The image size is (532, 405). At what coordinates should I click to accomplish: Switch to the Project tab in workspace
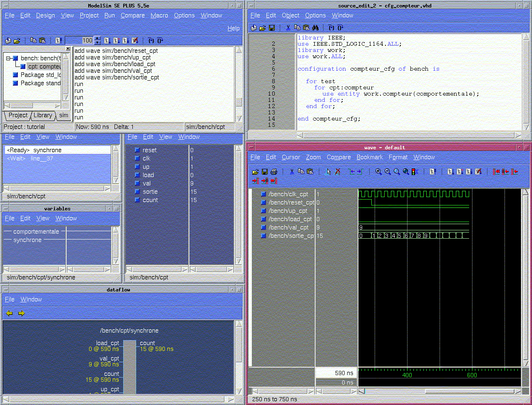click(x=18, y=115)
